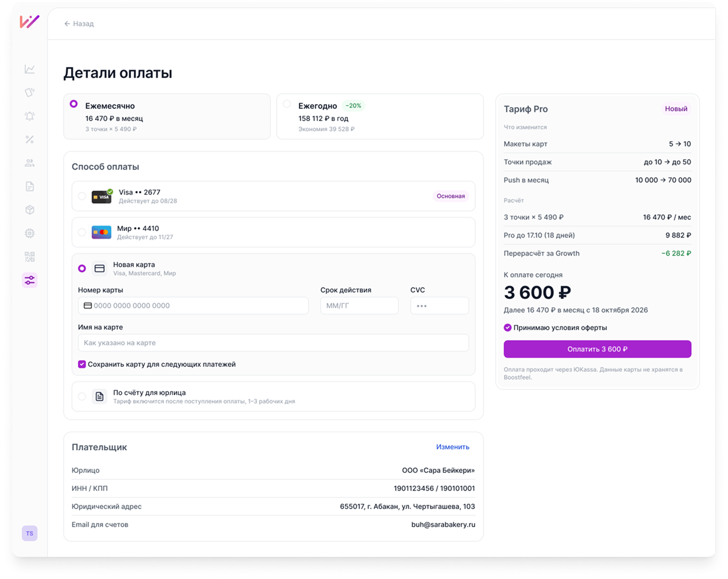The width and height of the screenshot is (728, 579).
Task: Click Изменить in the Плательщик section
Action: 452,447
